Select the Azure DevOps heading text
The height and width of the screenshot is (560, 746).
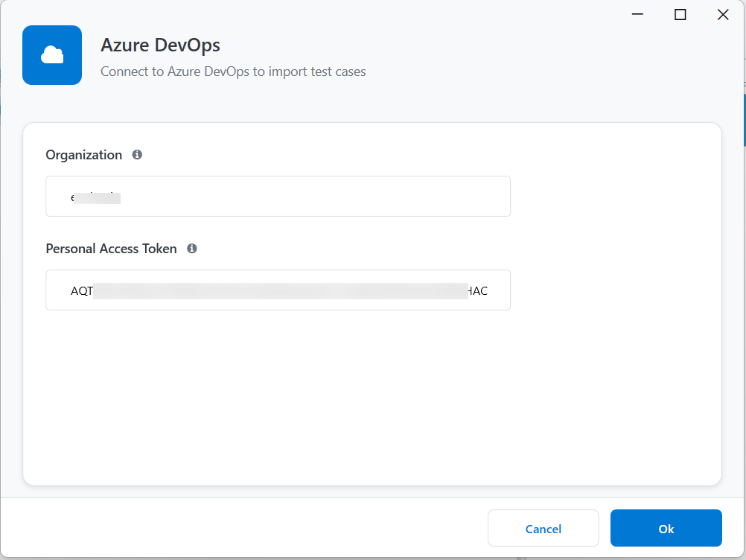click(x=160, y=45)
